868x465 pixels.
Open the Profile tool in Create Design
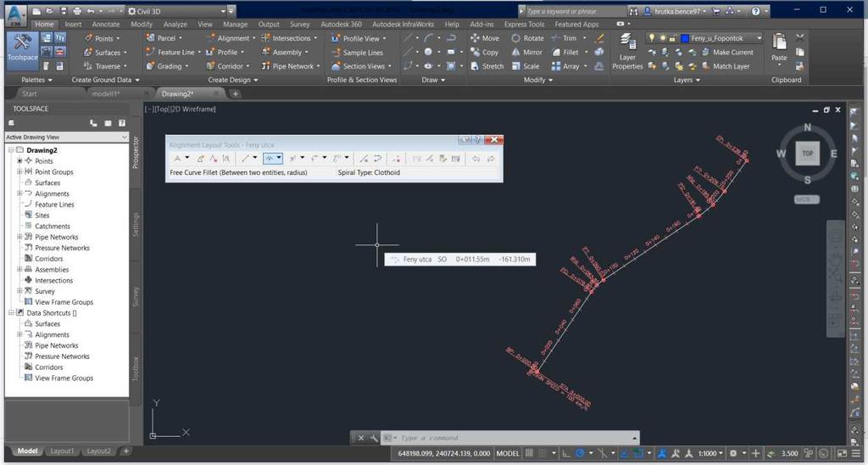[x=225, y=52]
